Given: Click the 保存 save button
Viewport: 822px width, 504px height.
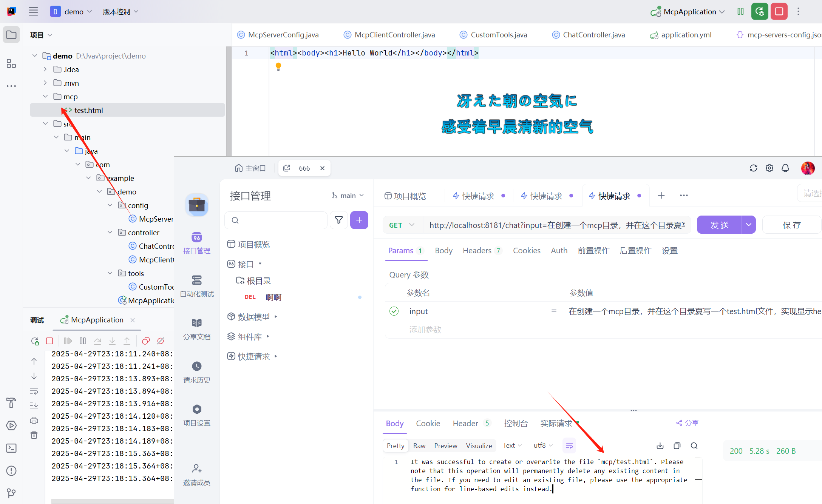Looking at the screenshot, I should 791,225.
